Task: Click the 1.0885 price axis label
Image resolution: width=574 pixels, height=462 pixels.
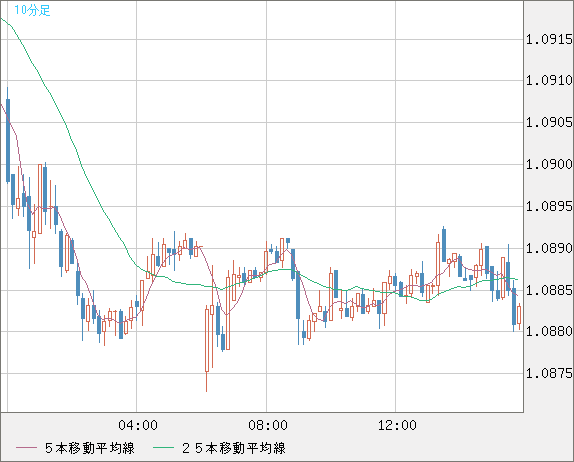Action: click(549, 290)
